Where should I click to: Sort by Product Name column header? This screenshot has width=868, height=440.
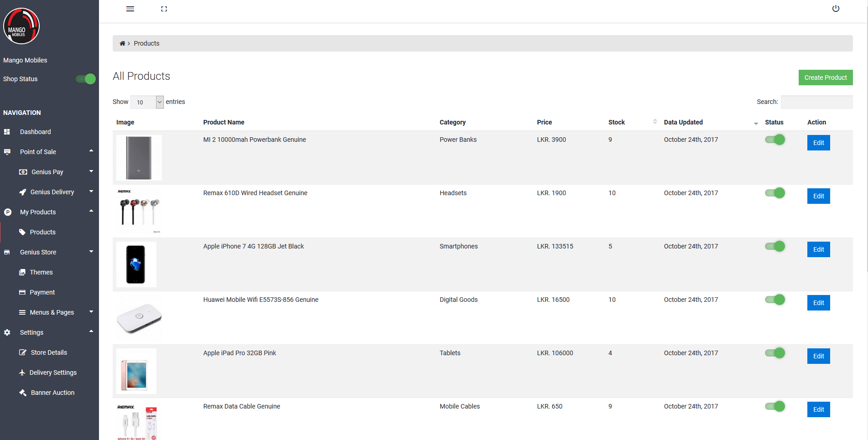point(223,122)
